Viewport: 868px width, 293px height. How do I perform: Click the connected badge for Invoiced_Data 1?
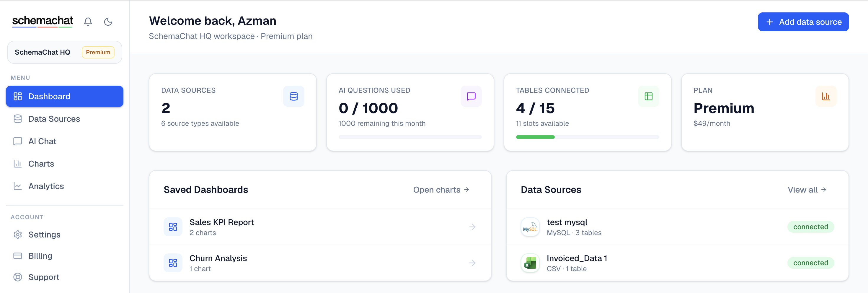(810, 263)
